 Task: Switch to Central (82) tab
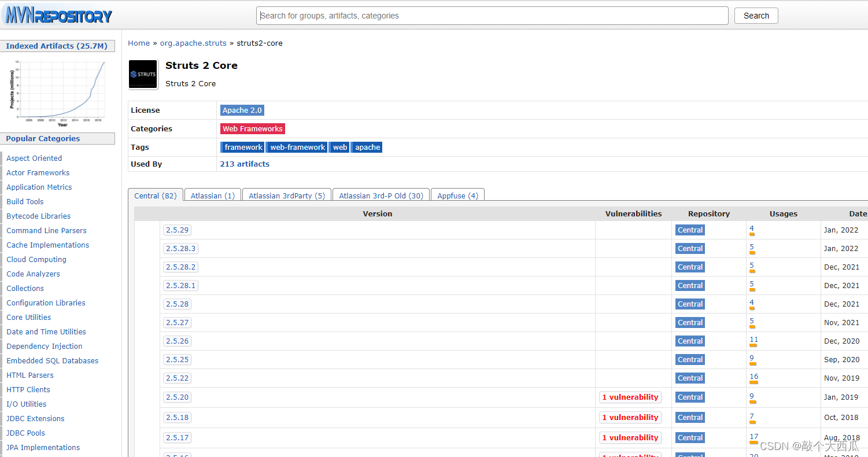tap(156, 196)
